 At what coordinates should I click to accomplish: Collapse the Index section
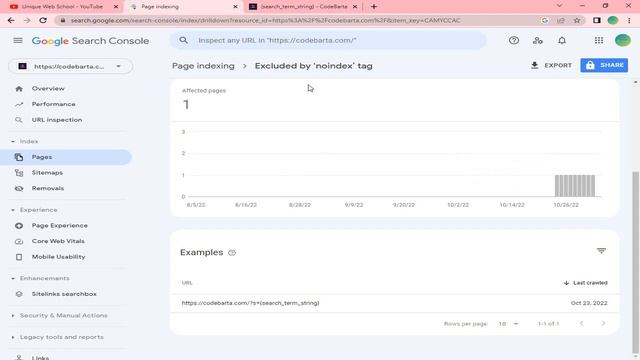13,141
